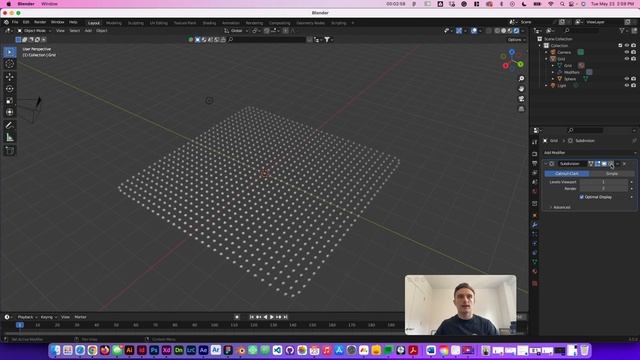Select Catmull-Clark subdivision type
The height and width of the screenshot is (360, 640).
(x=567, y=174)
